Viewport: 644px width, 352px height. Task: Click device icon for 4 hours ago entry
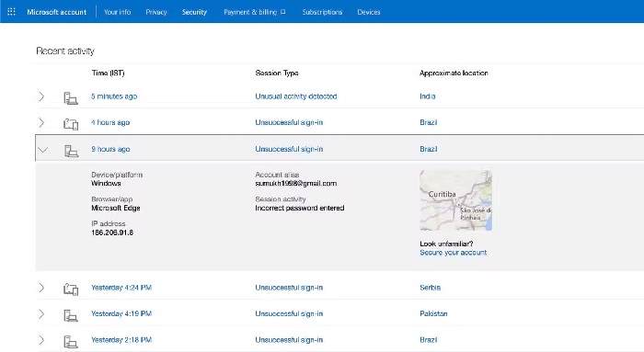tap(71, 124)
